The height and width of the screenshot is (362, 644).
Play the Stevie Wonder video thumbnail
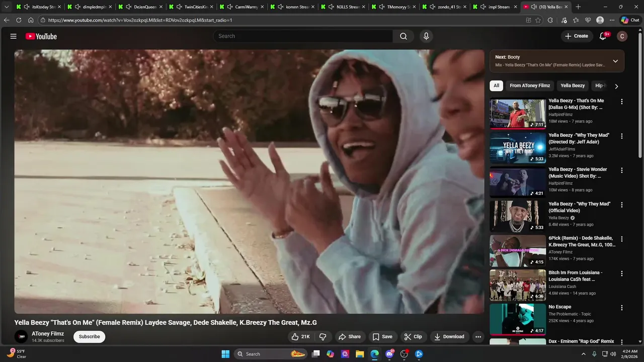point(518,183)
